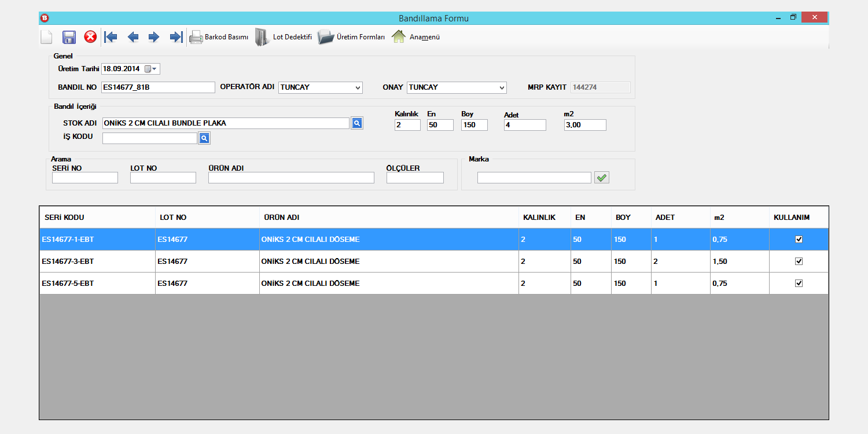Return to Anamenü

point(416,37)
